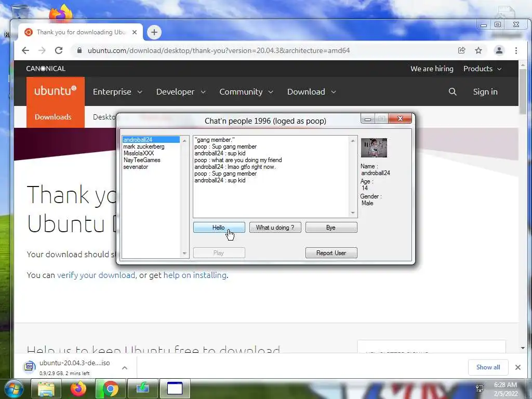Click the Canonical logo
Viewport: 532px width, 399px height.
(x=46, y=69)
